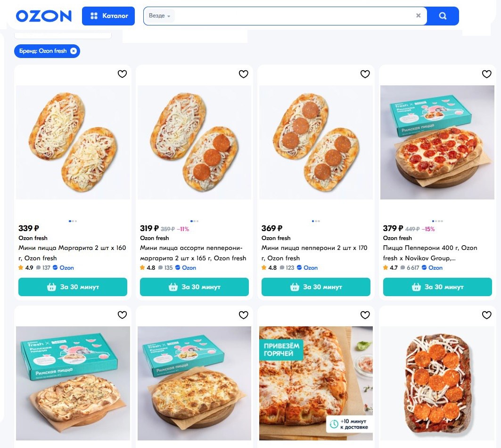
Task: Click heart on ПРИВЕЗЁМ ГОРЯЧЕЙ pizza card
Action: [x=365, y=315]
